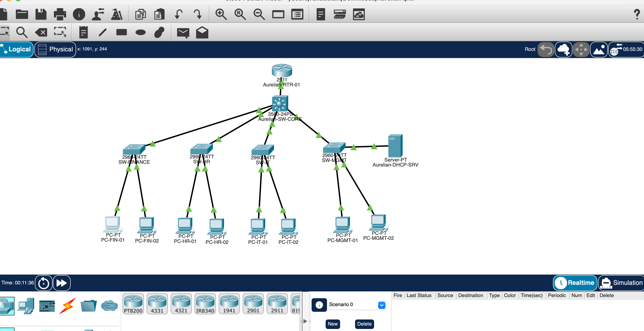Open scenario description info button
The width and height of the screenshot is (644, 331).
click(319, 305)
